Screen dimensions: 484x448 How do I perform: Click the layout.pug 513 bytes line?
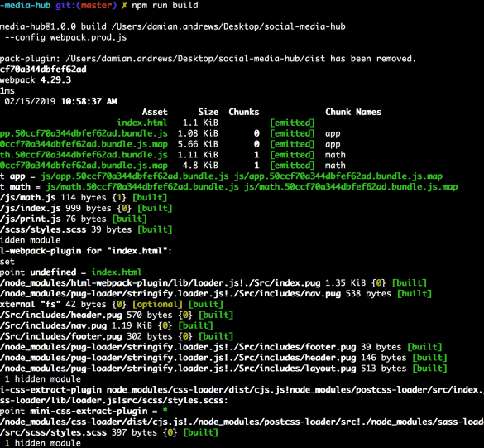click(x=223, y=369)
